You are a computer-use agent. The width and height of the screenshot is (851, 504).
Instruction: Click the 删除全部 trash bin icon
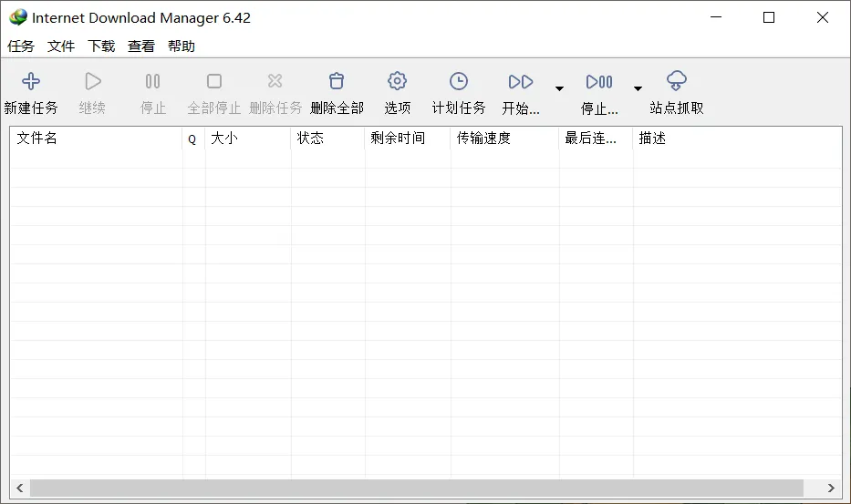[x=337, y=81]
